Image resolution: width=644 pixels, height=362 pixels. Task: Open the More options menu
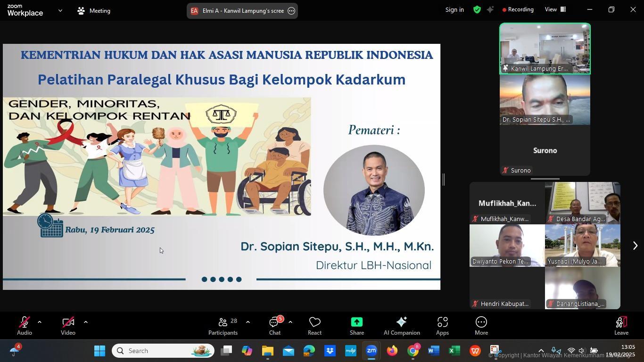[481, 326]
